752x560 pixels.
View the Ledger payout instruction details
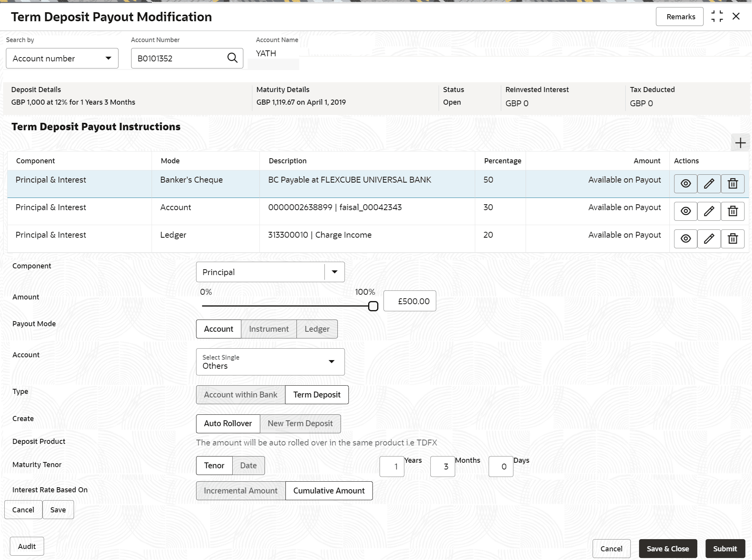click(685, 239)
